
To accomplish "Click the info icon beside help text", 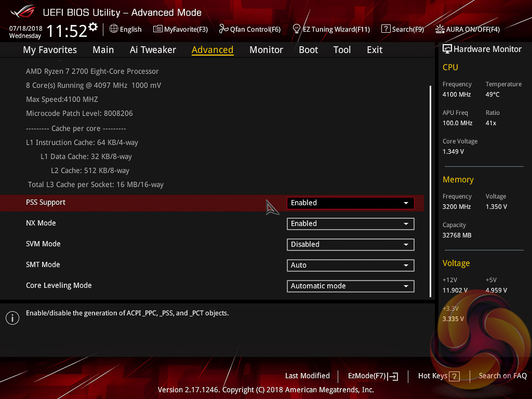I will pyautogui.click(x=12, y=318).
